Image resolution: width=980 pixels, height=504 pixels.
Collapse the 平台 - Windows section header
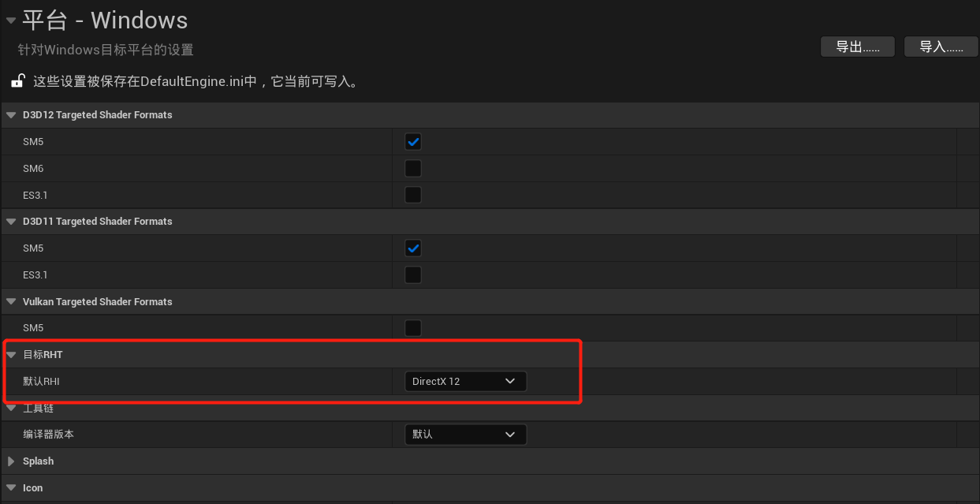coord(11,21)
